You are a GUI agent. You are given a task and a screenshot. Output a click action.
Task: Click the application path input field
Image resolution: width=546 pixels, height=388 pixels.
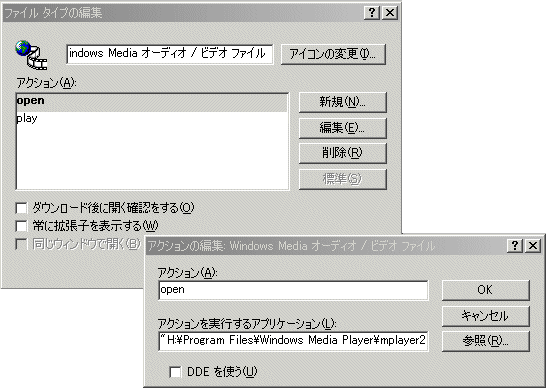coord(293,341)
